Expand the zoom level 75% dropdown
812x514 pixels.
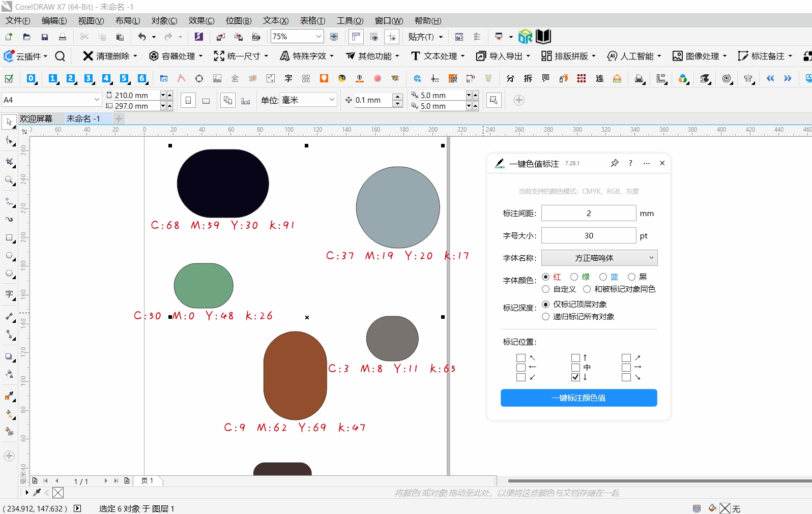tap(318, 37)
